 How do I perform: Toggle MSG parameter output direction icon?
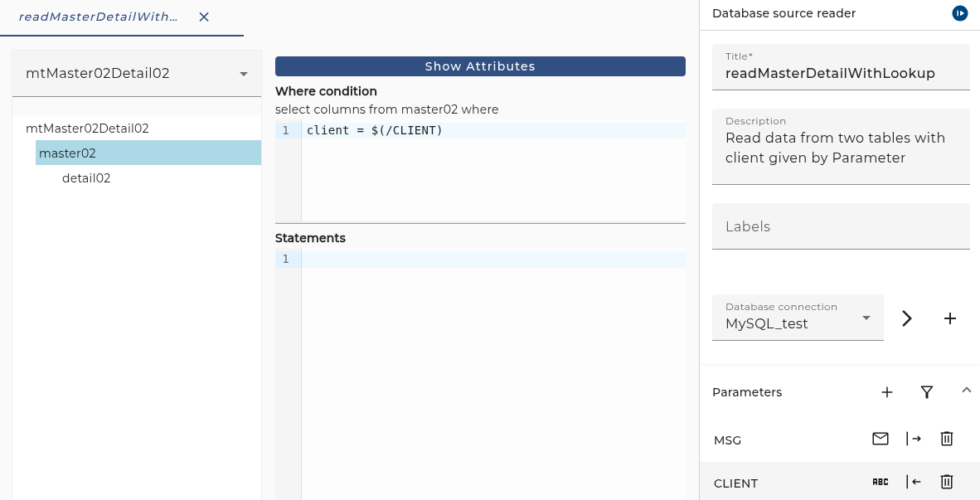point(914,439)
